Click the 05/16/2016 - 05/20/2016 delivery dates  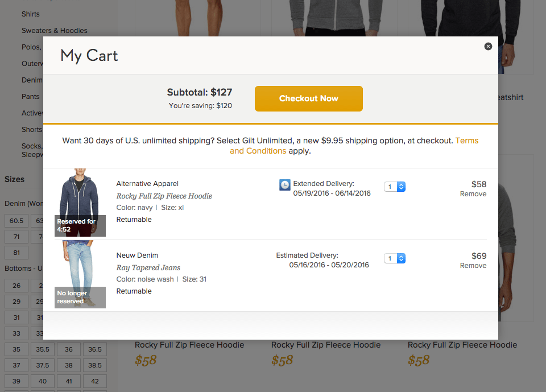pyautogui.click(x=329, y=265)
